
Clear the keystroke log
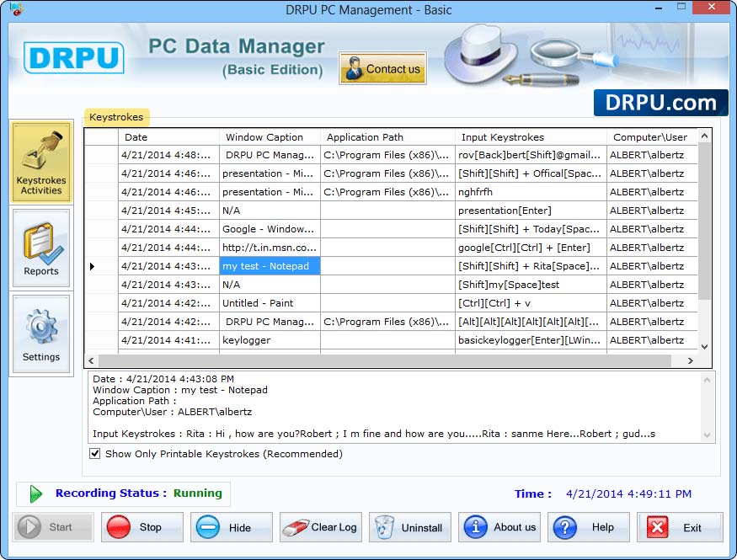tap(321, 527)
